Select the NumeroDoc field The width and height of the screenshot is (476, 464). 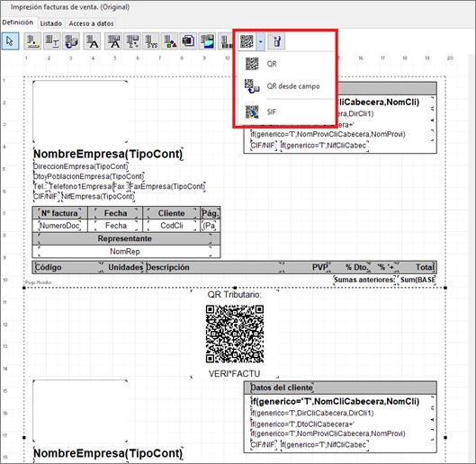pyautogui.click(x=59, y=226)
